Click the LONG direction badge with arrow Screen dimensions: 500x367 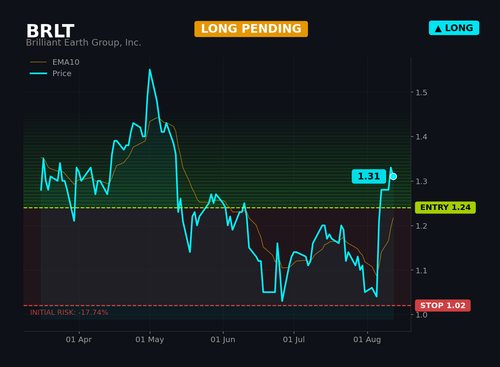[454, 28]
